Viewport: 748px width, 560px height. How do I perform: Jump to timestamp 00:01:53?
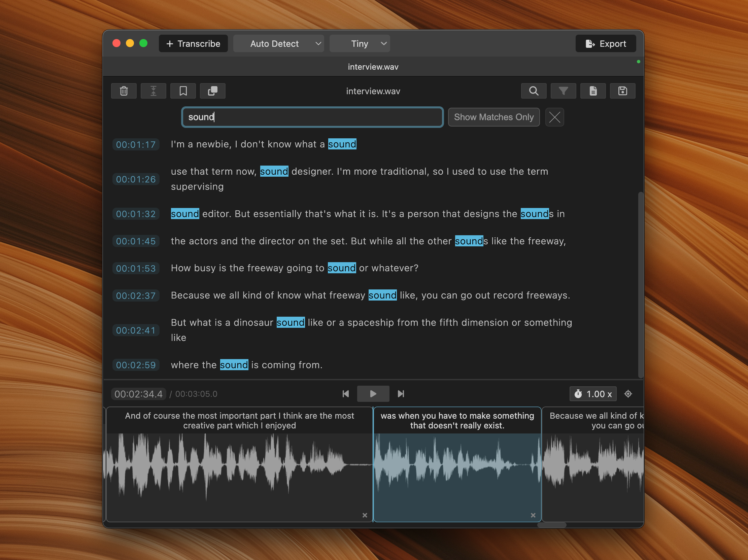pyautogui.click(x=136, y=268)
